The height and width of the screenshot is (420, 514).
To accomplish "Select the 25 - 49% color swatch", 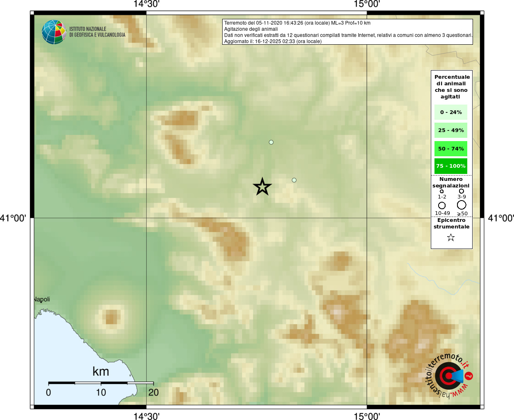I will [451, 130].
